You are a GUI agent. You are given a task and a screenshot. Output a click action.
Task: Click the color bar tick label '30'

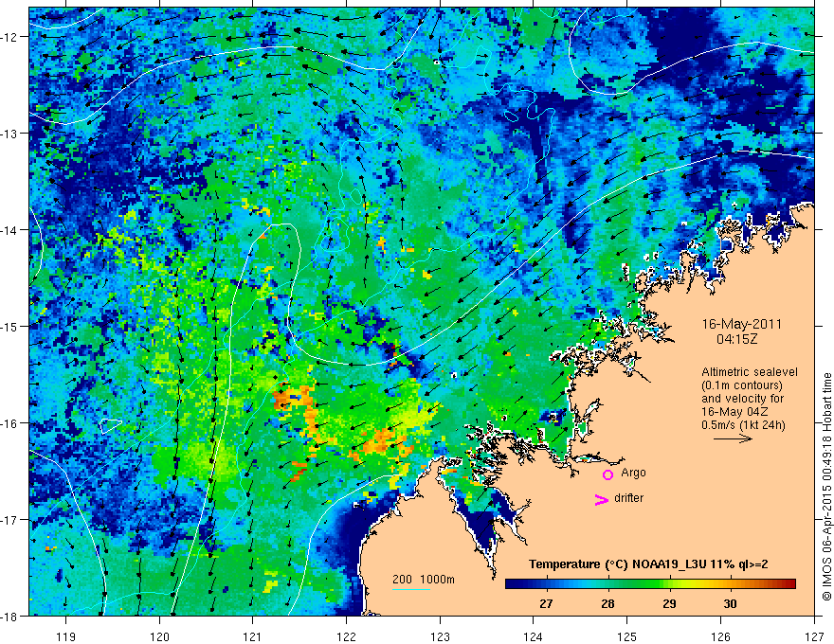(x=731, y=604)
